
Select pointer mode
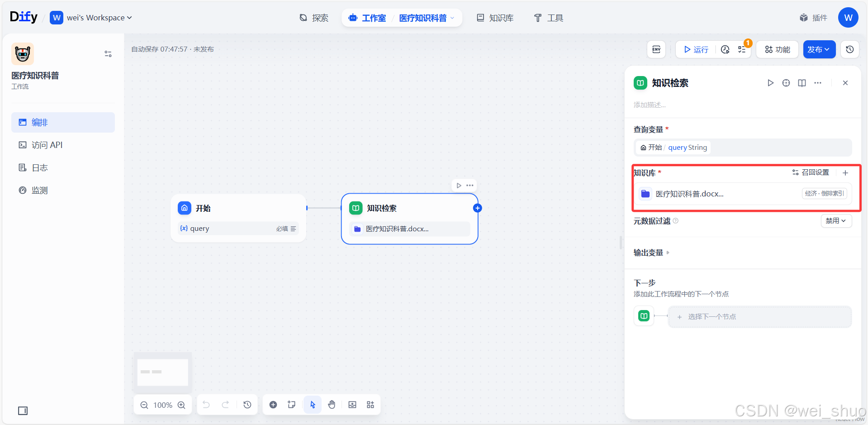[x=313, y=405]
